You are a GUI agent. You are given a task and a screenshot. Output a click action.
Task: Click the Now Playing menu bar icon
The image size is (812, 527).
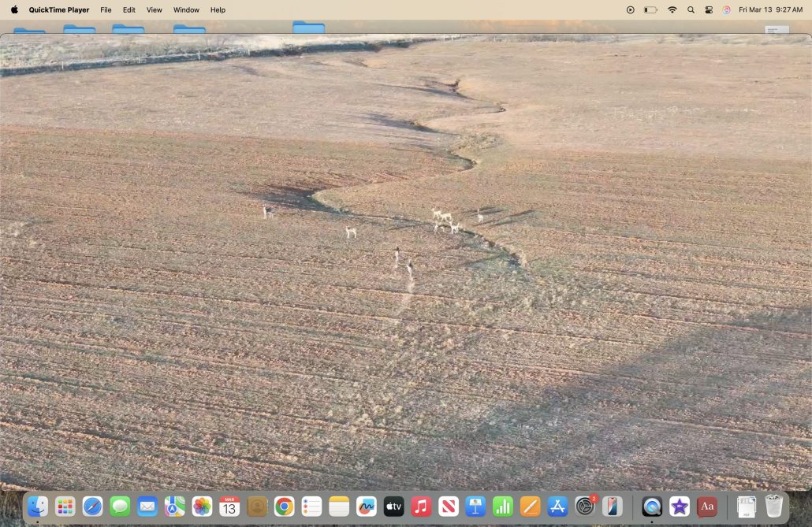pyautogui.click(x=630, y=10)
